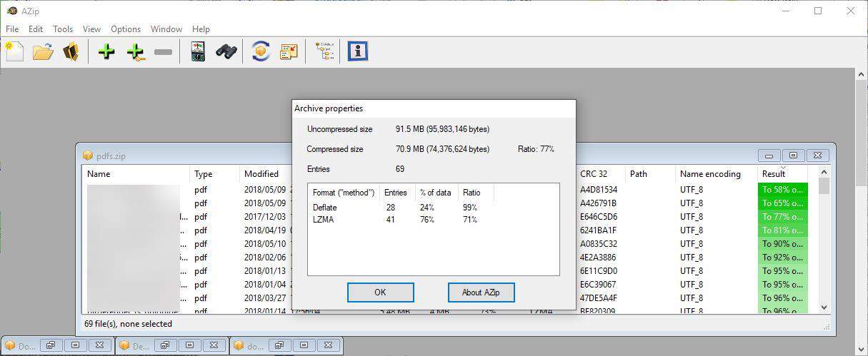Select the Deflate row in the properties list
The image size is (868, 356).
tap(400, 208)
